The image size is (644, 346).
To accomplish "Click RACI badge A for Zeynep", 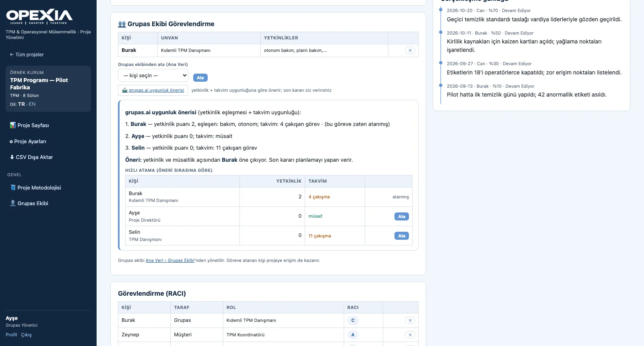I will click(353, 335).
